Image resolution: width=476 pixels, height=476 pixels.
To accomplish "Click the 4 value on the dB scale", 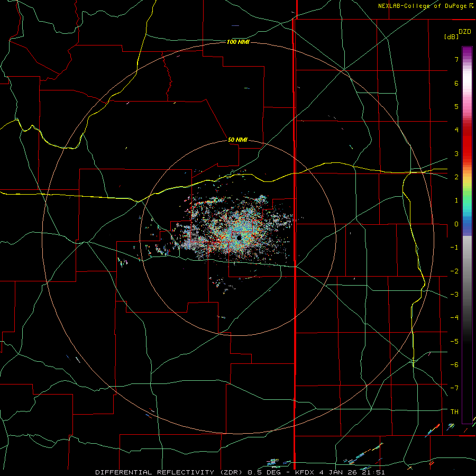I will click(456, 130).
